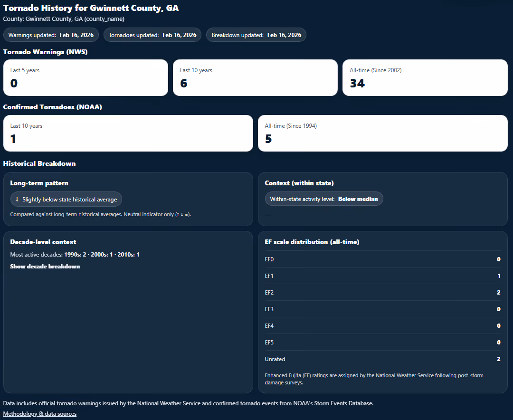The height and width of the screenshot is (420, 513).
Task: Click the County: Gwinnett County, GA subtitle
Action: 64,19
